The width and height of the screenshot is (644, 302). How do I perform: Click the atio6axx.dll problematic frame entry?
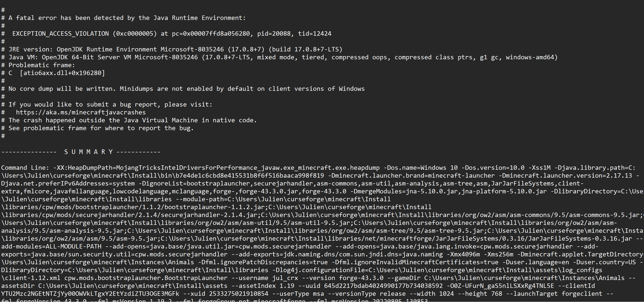click(x=62, y=73)
